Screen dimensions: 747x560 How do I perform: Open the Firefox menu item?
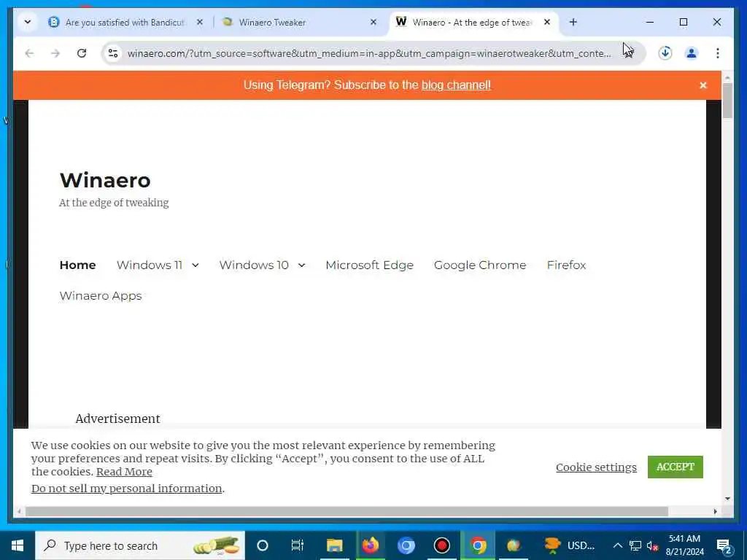pyautogui.click(x=566, y=265)
